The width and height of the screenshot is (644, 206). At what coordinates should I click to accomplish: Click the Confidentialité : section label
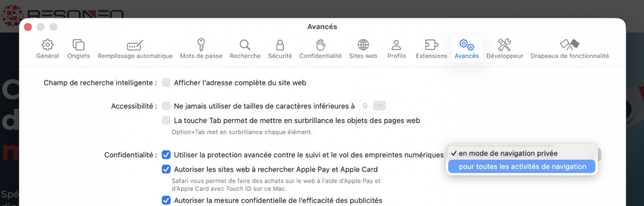[131, 155]
